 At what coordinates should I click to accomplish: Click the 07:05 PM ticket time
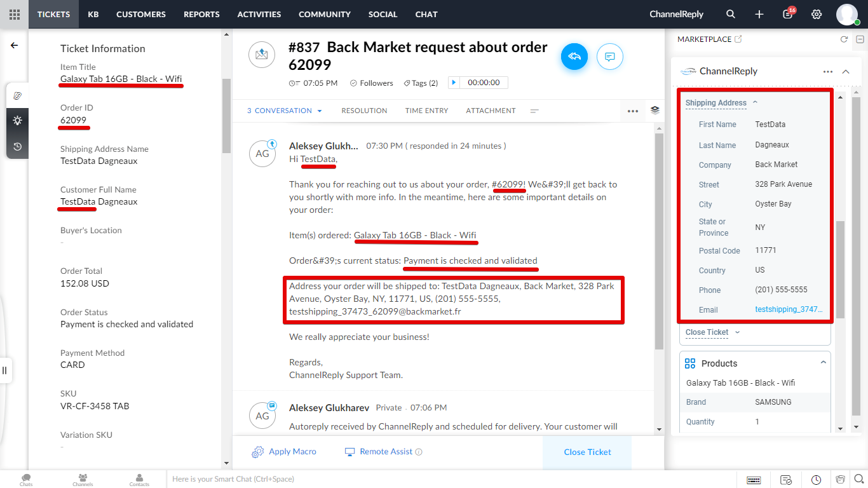pyautogui.click(x=320, y=83)
